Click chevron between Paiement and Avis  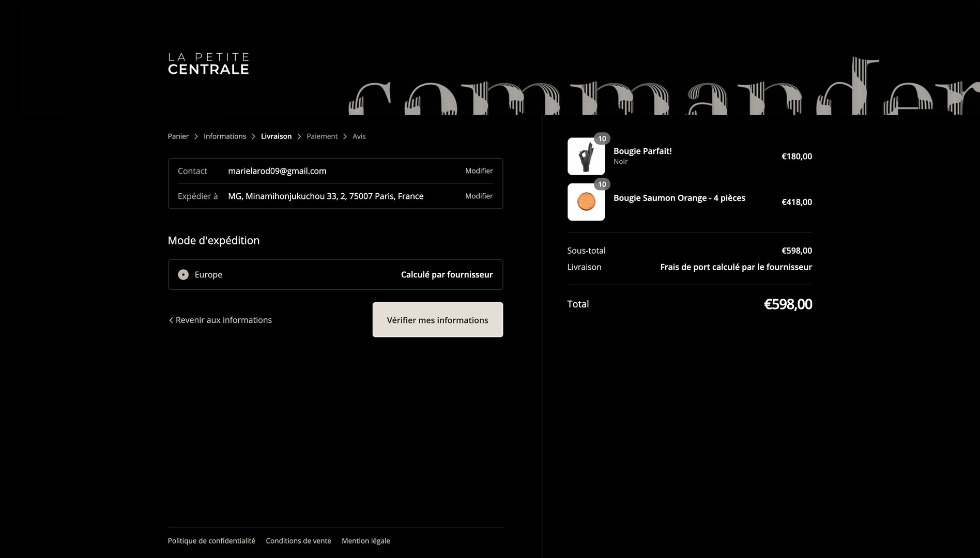[345, 136]
